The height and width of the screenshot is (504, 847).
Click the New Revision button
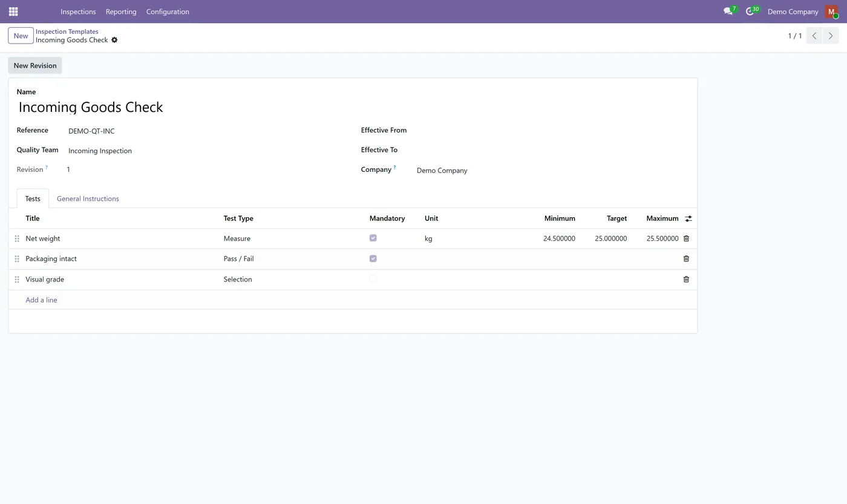pyautogui.click(x=35, y=65)
